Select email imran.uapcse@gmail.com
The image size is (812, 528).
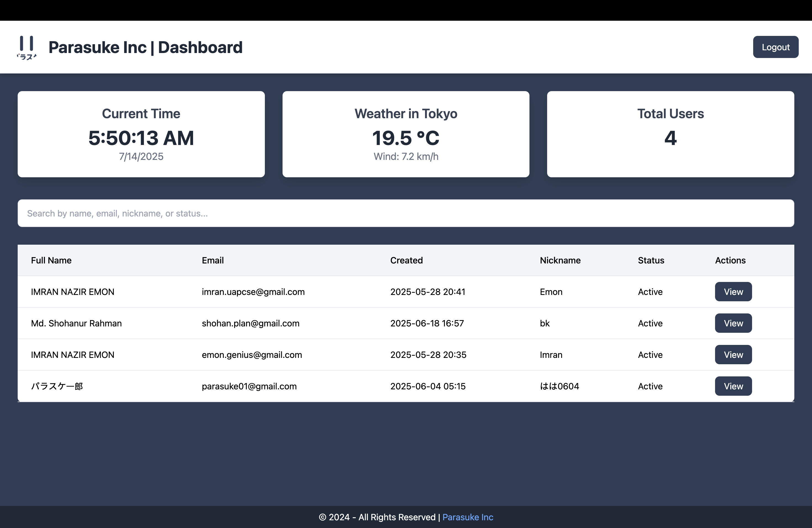[253, 292]
